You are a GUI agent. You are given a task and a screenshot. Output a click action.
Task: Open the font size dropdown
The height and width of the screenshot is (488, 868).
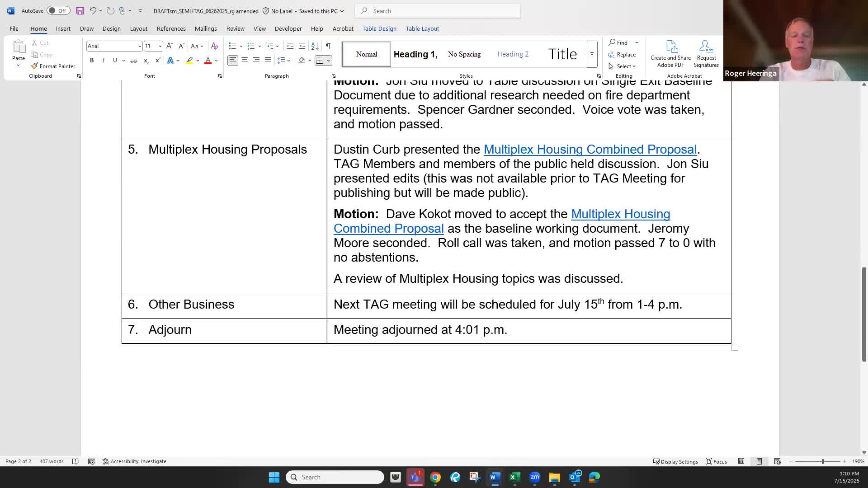[x=160, y=46]
